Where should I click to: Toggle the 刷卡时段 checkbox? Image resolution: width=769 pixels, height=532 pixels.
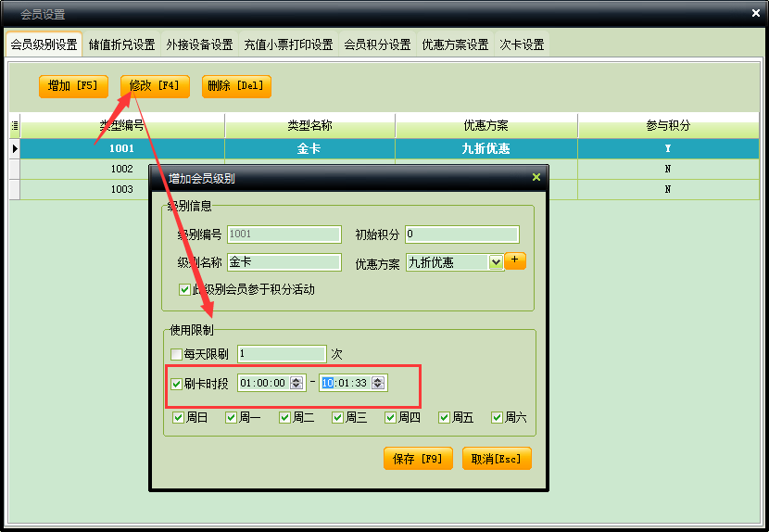(x=176, y=384)
